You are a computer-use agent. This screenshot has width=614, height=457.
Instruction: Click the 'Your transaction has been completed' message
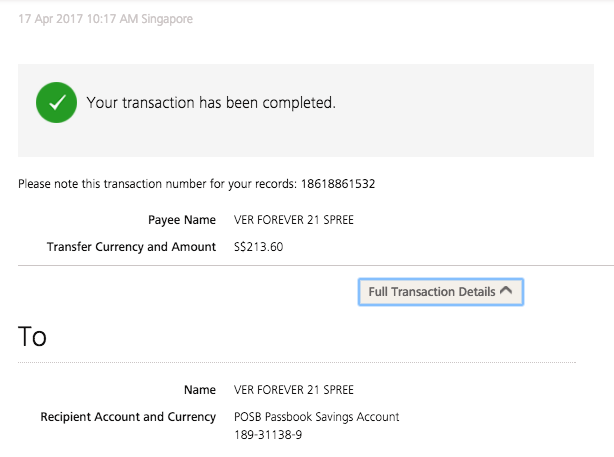click(x=211, y=103)
